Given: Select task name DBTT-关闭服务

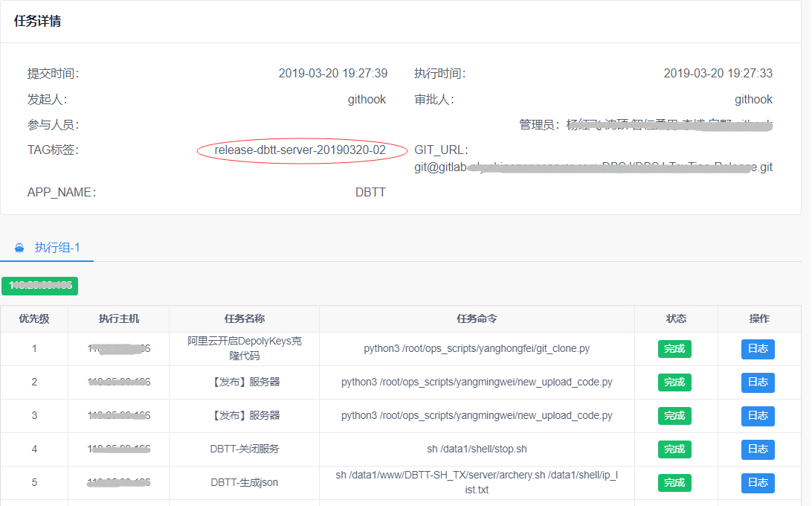Looking at the screenshot, I should (245, 449).
